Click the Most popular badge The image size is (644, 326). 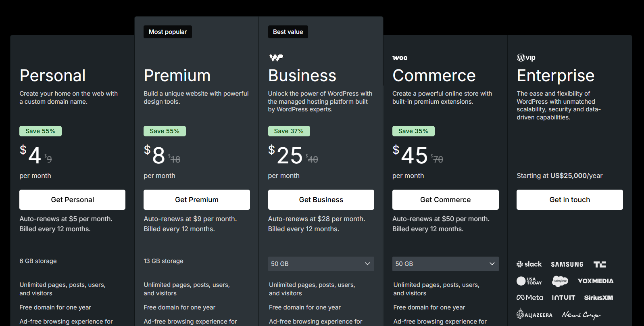168,32
